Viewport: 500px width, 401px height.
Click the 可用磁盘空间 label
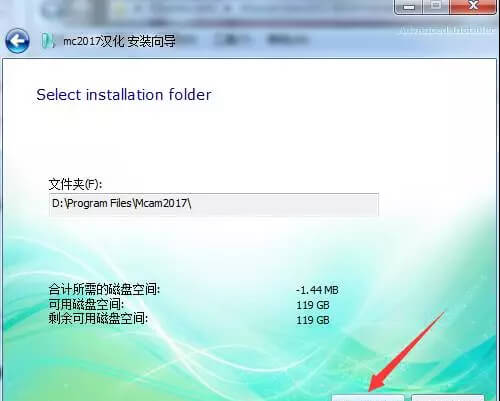click(86, 304)
